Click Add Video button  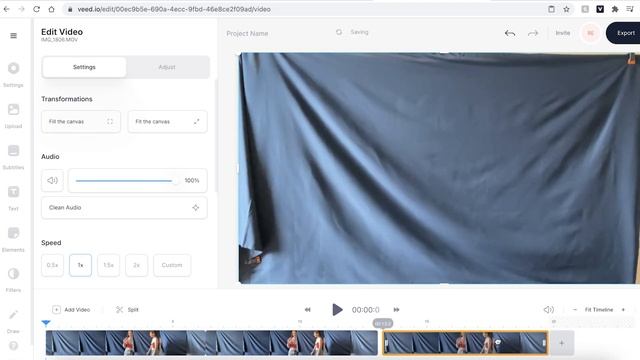(x=71, y=309)
